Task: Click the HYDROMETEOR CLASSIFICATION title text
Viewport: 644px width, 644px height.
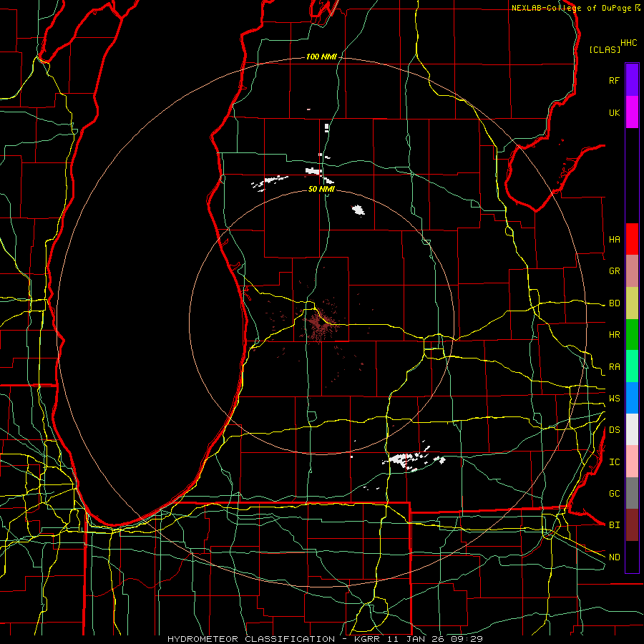Action: pyautogui.click(x=251, y=639)
